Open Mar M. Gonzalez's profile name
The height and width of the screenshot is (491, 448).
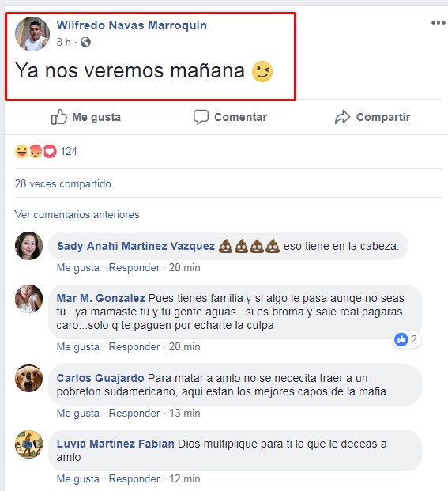[100, 298]
